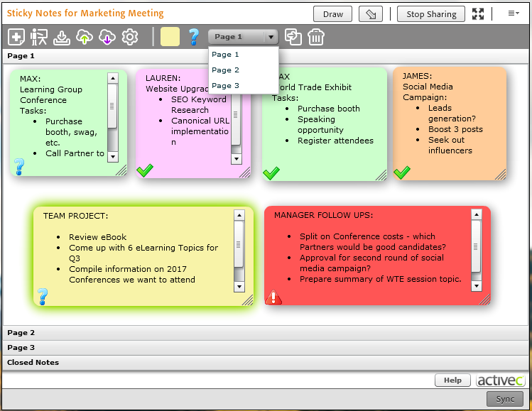Viewport: 532px width, 411px height.
Task: Expand the Closed Notes section
Action: pos(33,363)
